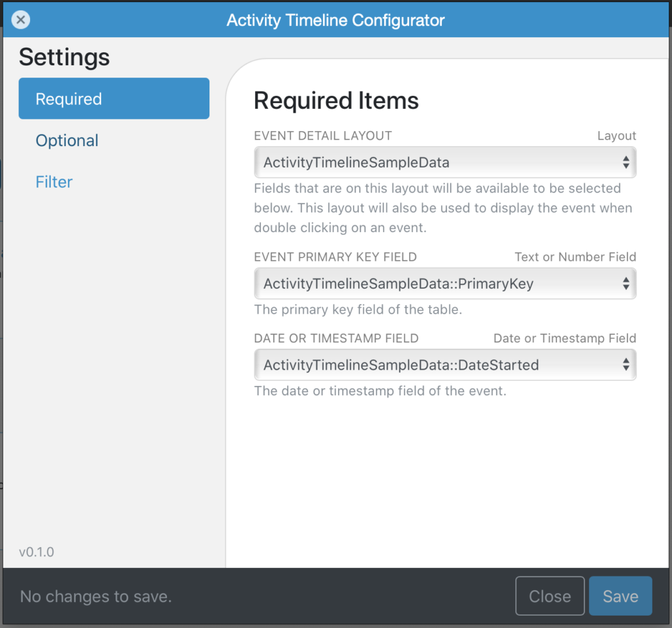Click the Settings heading
Image resolution: width=672 pixels, height=628 pixels.
65,57
